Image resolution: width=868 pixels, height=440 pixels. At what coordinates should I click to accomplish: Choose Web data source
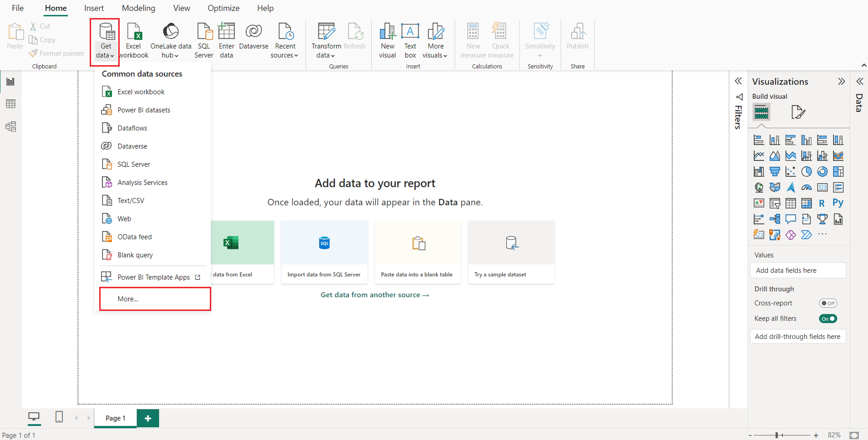click(153, 219)
